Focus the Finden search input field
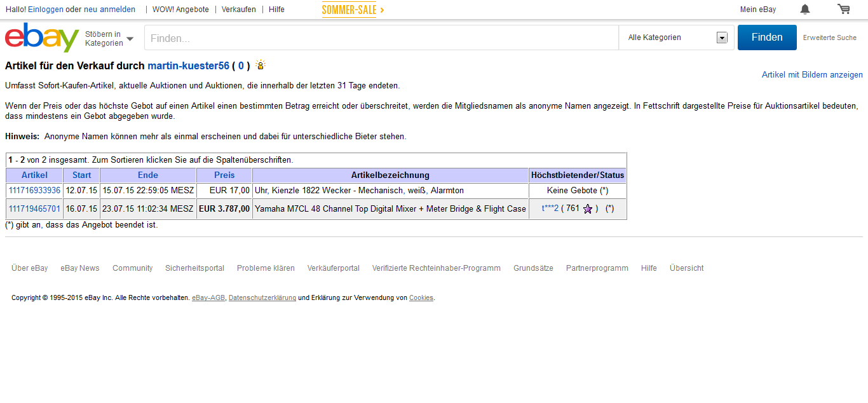 tap(381, 38)
